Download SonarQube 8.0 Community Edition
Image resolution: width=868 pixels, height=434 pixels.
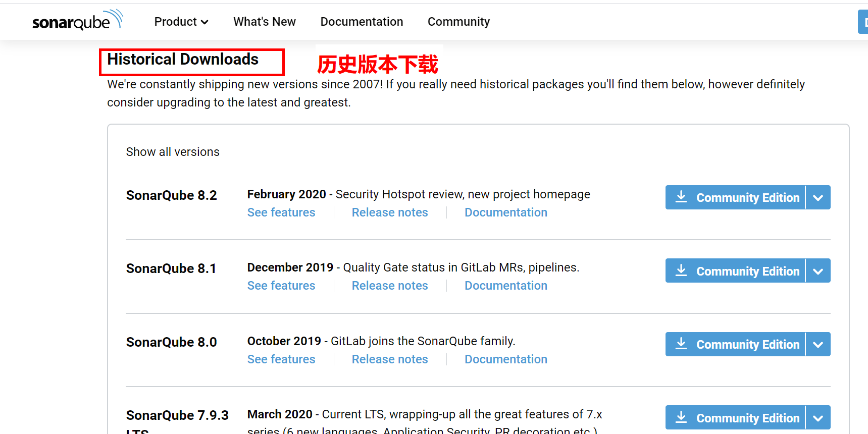(735, 344)
